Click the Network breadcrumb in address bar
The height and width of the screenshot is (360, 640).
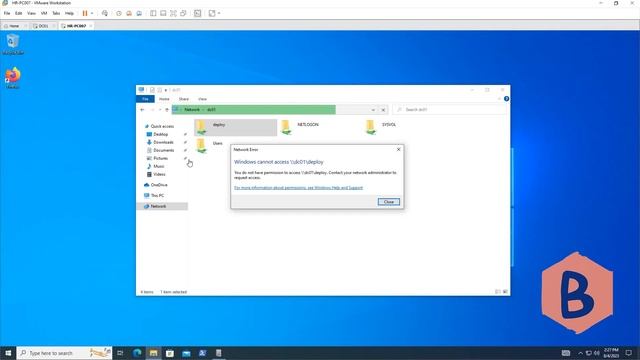click(192, 110)
